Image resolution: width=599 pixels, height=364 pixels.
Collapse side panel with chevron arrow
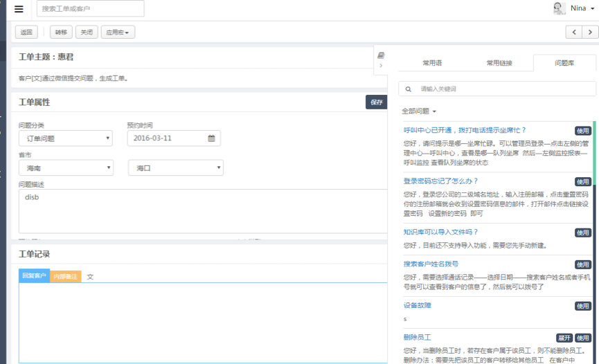[x=381, y=66]
